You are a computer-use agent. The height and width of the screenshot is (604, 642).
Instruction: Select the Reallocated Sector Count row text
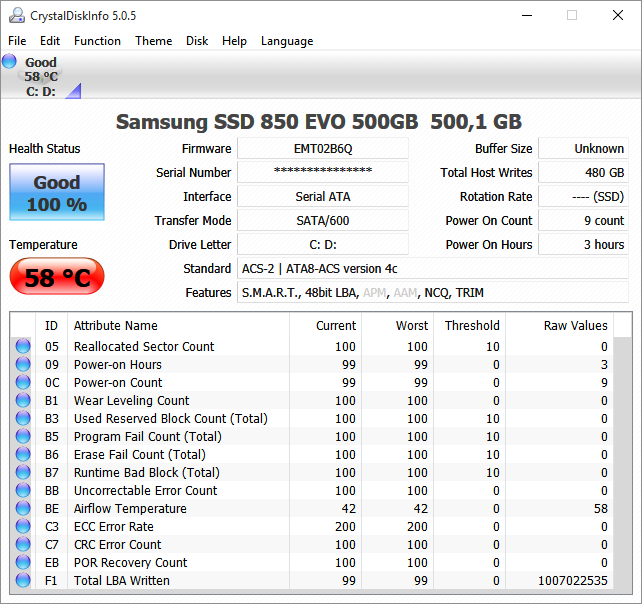click(x=144, y=346)
